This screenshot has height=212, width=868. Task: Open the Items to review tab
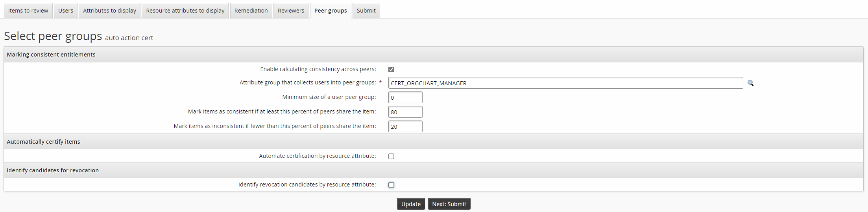pos(28,11)
